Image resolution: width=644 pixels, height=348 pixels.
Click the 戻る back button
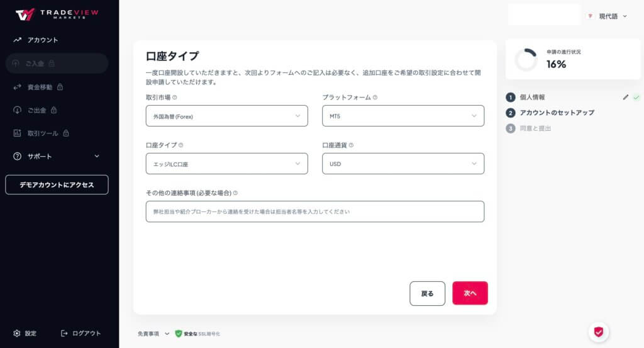(427, 293)
